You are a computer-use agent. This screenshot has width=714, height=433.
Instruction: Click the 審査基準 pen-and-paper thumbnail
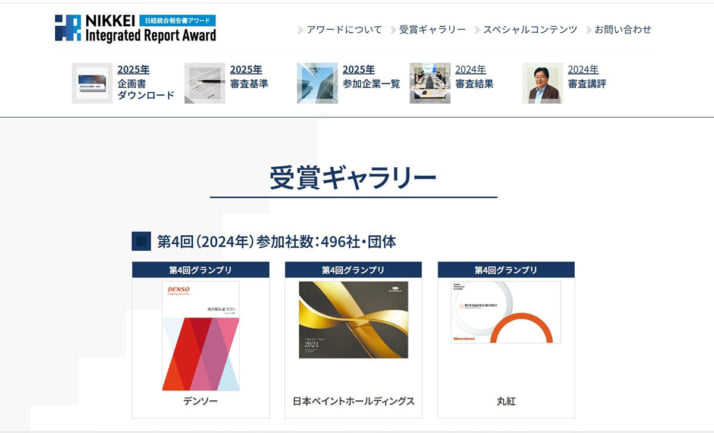click(x=204, y=83)
